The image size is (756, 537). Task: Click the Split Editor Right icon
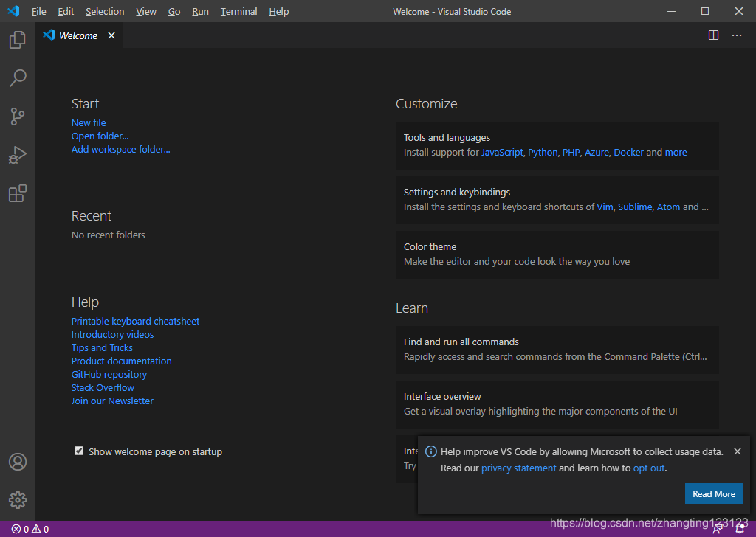pos(713,35)
